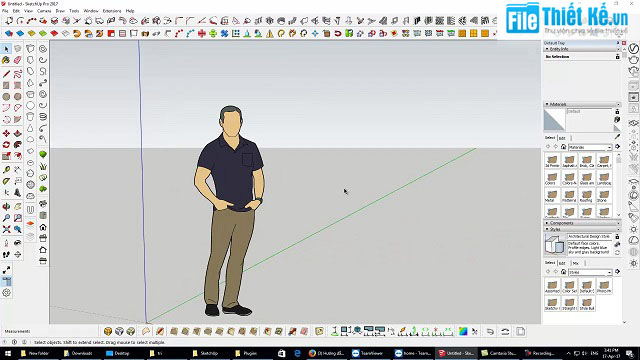Viewport: 640px width, 360px height.
Task: Switch to Styles panel Mix tab
Action: point(576,263)
